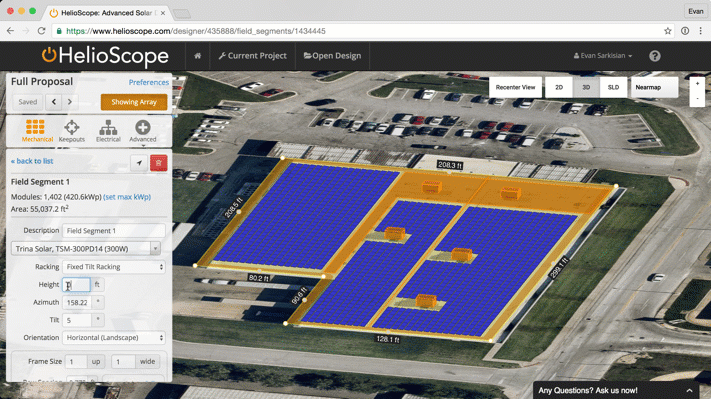Go to the home icon in navbar
This screenshot has width=711, height=399.
click(197, 56)
